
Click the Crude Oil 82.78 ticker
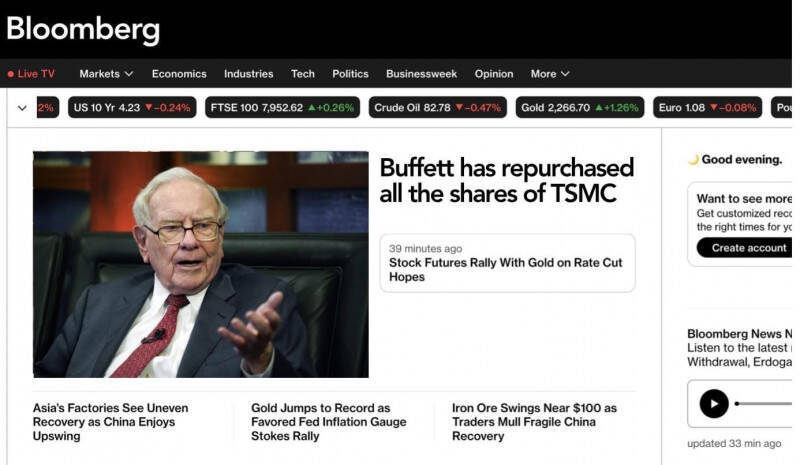437,108
